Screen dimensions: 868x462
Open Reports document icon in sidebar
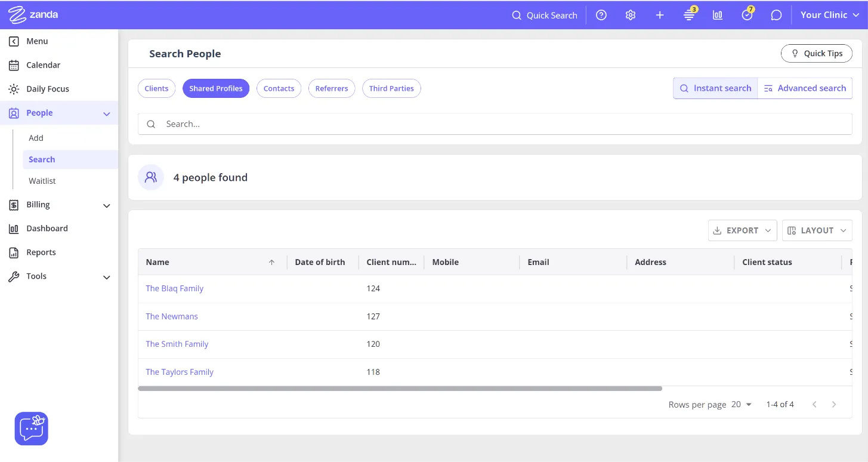[14, 252]
